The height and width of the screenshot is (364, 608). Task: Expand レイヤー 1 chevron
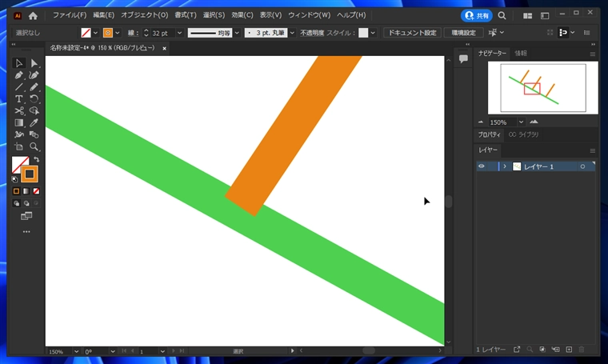(x=505, y=166)
